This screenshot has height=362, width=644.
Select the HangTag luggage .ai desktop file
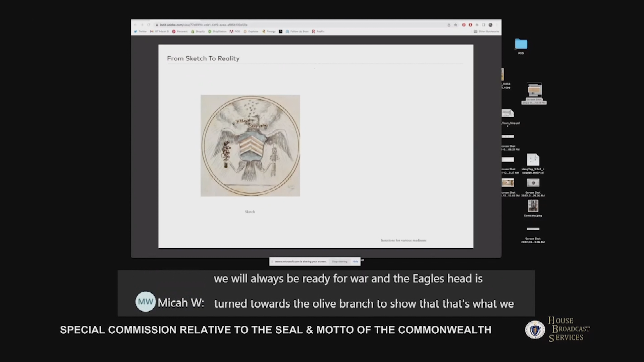pyautogui.click(x=533, y=164)
